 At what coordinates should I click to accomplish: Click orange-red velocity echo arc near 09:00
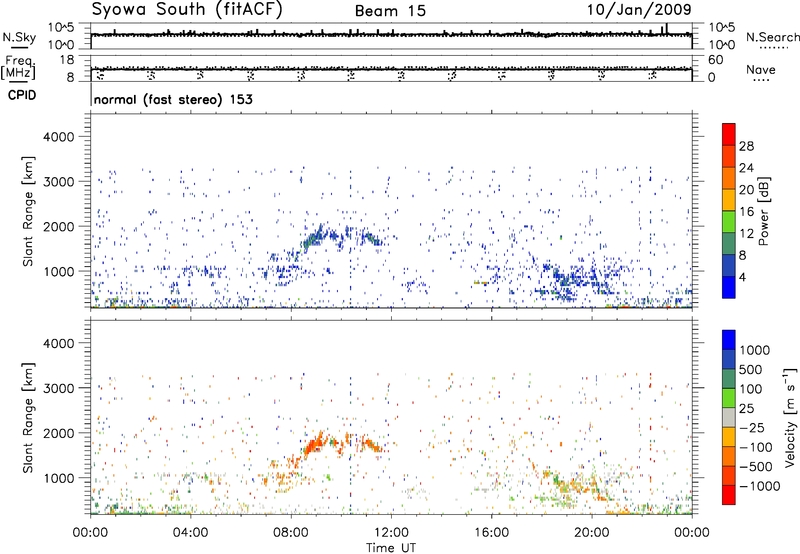[314, 445]
